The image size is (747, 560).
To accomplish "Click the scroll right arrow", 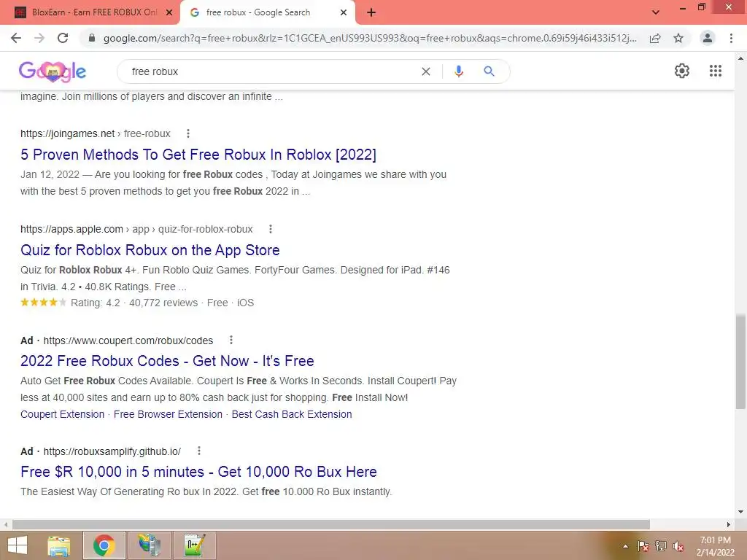I will tap(729, 524).
